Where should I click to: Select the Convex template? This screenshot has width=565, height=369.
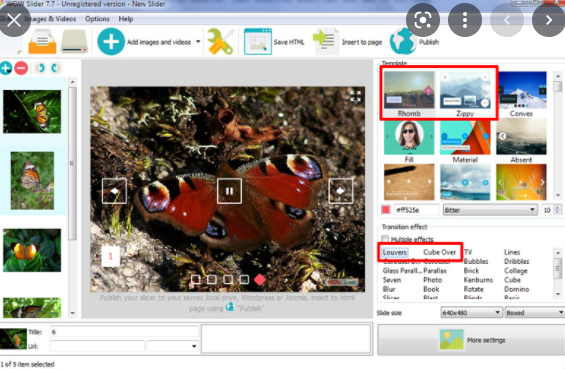click(521, 94)
